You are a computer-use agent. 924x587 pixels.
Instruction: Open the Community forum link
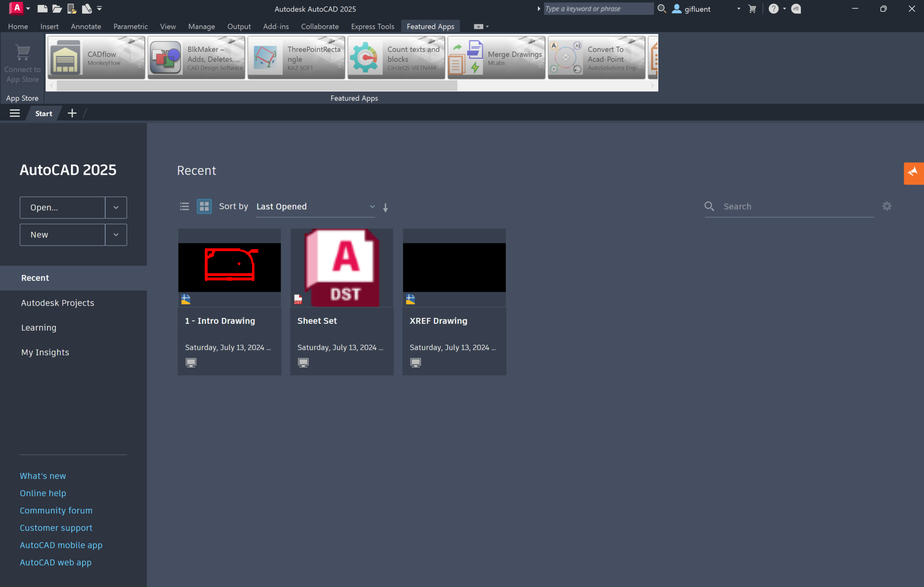[56, 510]
